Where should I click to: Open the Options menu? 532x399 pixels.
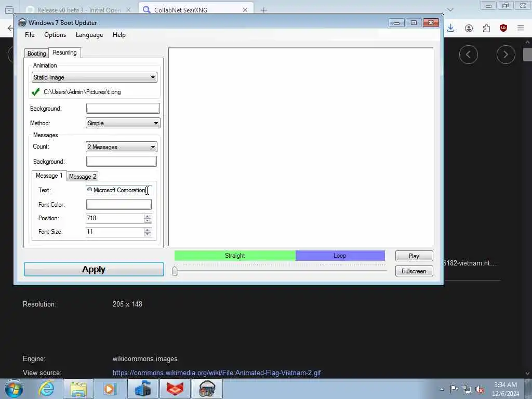55,35
